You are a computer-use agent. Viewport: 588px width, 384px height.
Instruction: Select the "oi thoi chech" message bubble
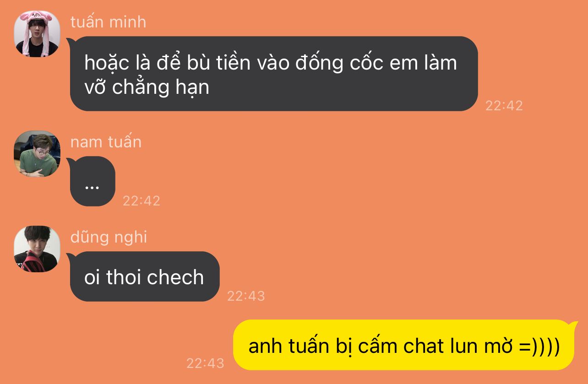(145, 276)
